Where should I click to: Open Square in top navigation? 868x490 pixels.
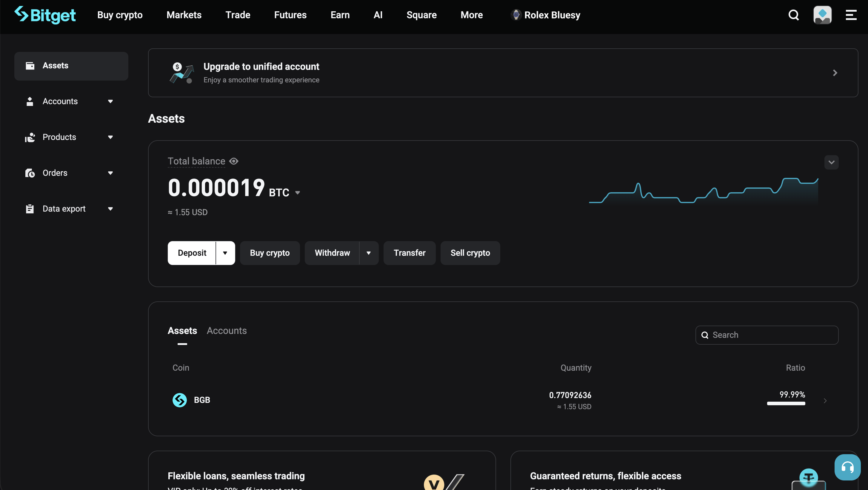click(x=421, y=15)
